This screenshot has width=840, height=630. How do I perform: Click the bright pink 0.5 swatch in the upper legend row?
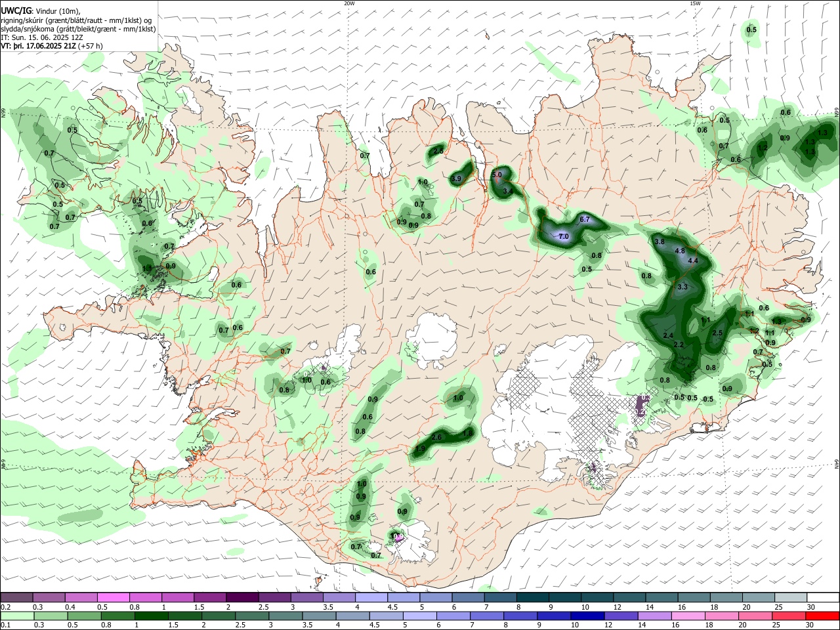(113, 598)
